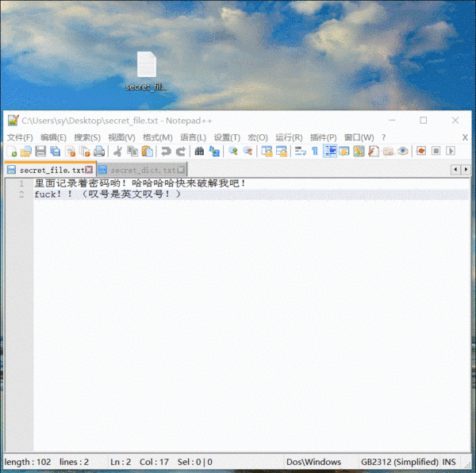Click the Open file folder icon

tap(26, 151)
